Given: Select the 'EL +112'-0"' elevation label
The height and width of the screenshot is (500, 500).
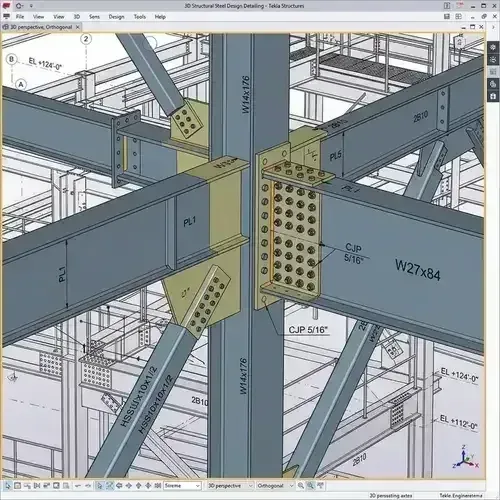Looking at the screenshot, I should point(459,422).
